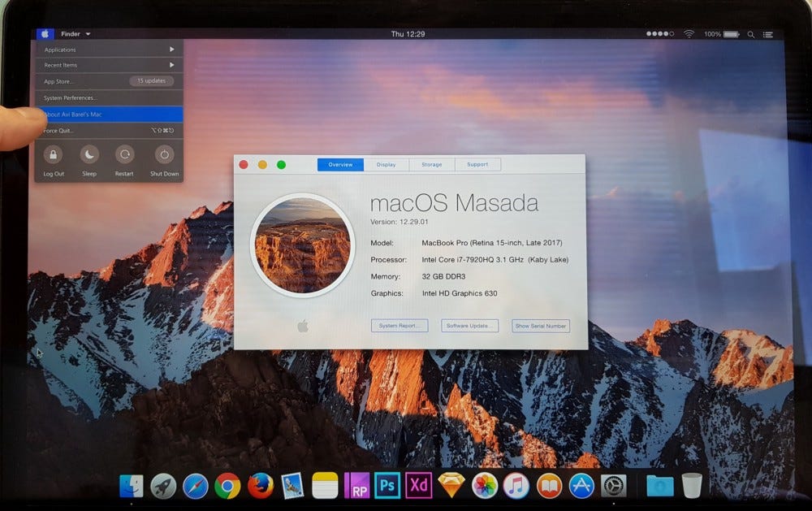Open the Mail stamp icon in dock
Viewport: 812px width, 511px height.
[292, 486]
